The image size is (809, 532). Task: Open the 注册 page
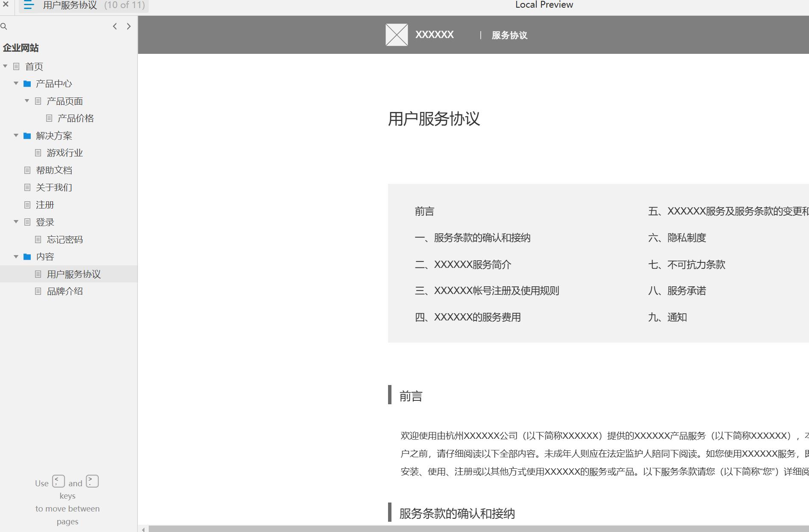coord(45,205)
